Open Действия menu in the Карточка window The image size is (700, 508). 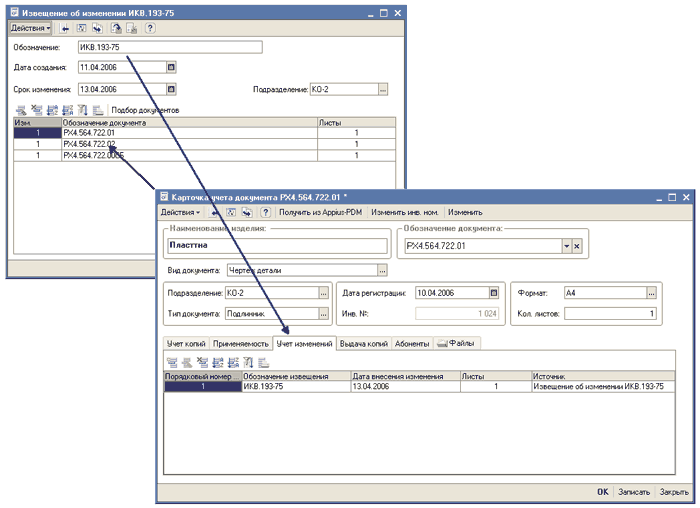click(180, 212)
